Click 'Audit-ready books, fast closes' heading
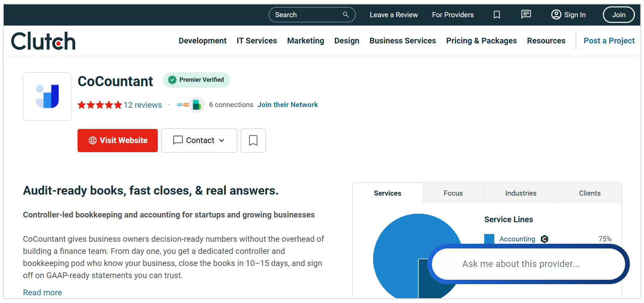 (151, 191)
